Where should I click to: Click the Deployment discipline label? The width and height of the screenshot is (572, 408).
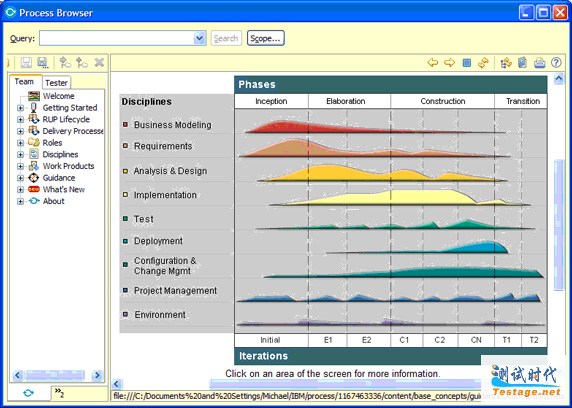pos(158,241)
